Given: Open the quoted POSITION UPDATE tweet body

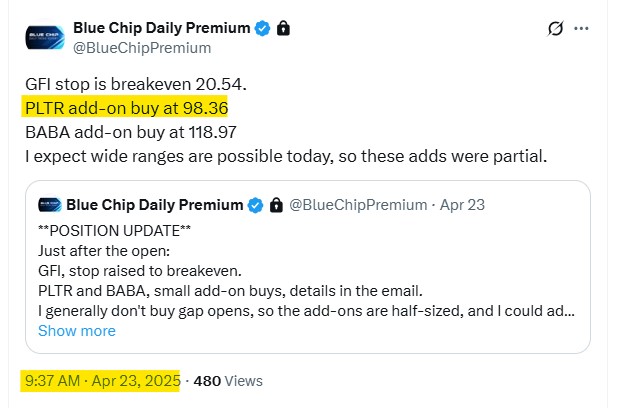Looking at the screenshot, I should click(306, 271).
